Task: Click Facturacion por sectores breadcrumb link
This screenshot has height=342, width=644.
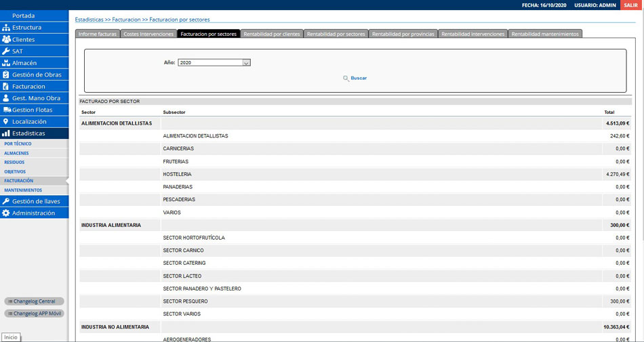Action: 180,19
